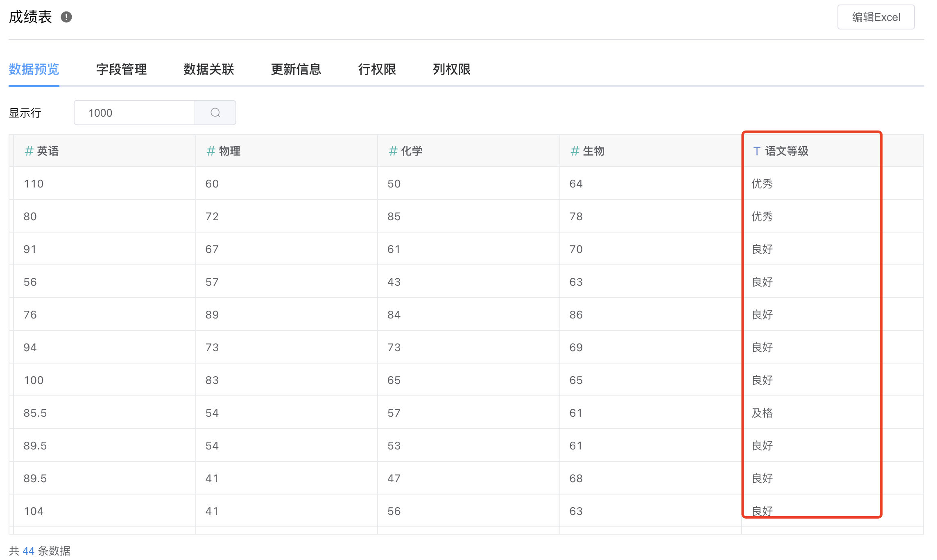Open the 数据关联 tab
This screenshot has height=560, width=937.
point(209,69)
